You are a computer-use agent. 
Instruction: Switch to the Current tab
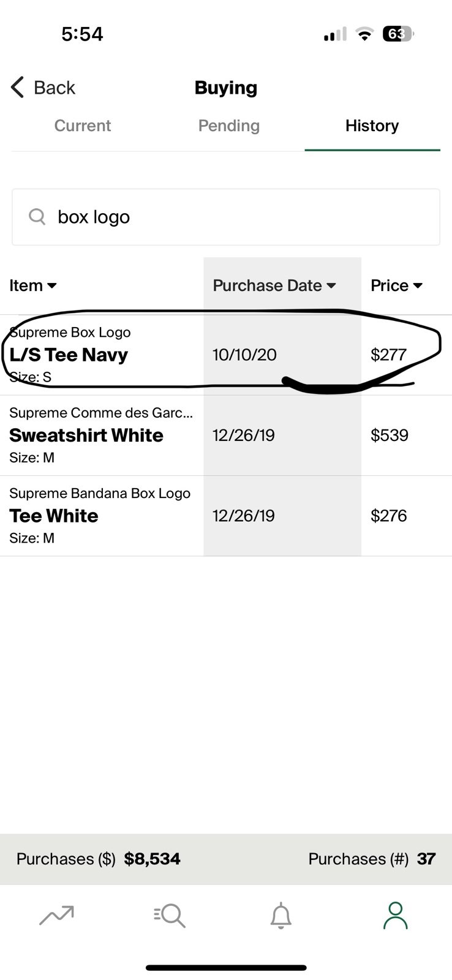tap(83, 126)
